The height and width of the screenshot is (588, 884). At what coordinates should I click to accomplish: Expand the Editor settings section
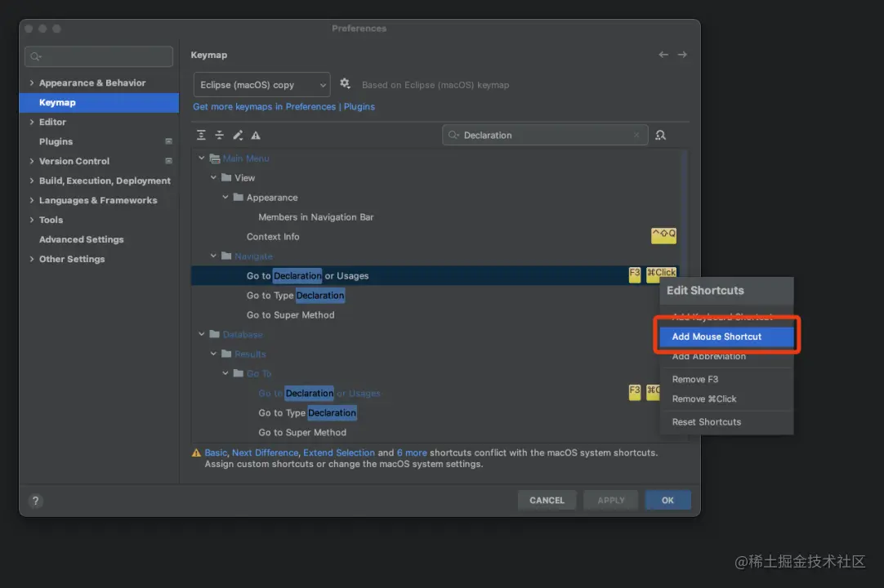32,122
